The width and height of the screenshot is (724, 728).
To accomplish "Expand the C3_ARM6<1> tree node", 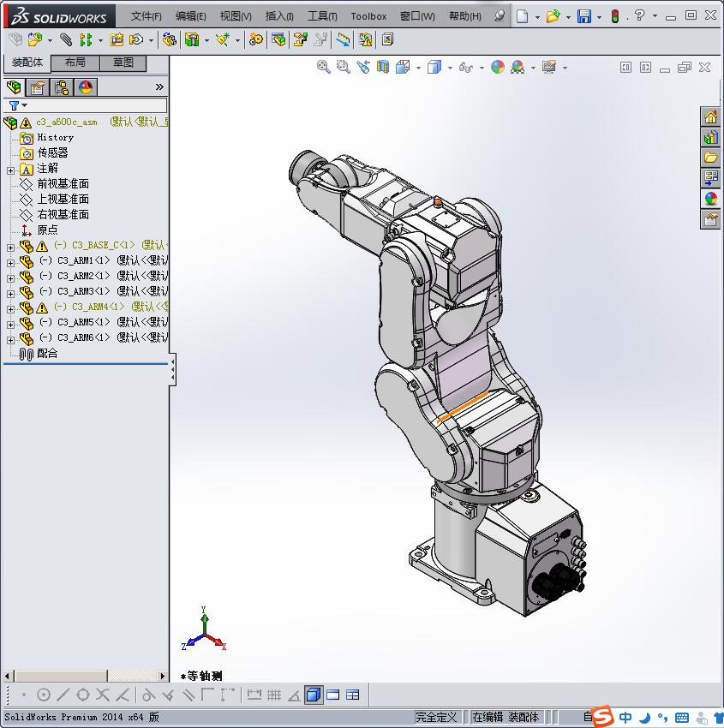I will 10,340.
